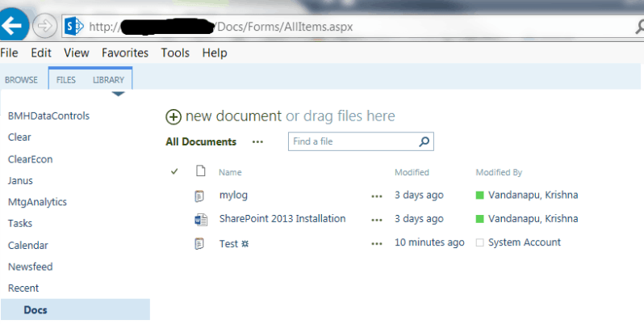This screenshot has width=644, height=324.
Task: Open the Edit menu
Action: pyautogui.click(x=41, y=53)
